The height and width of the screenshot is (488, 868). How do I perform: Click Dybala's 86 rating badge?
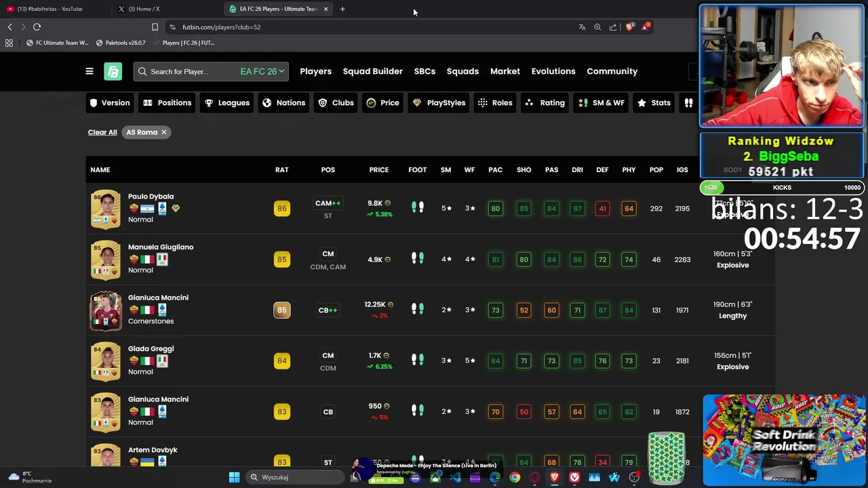(x=281, y=209)
